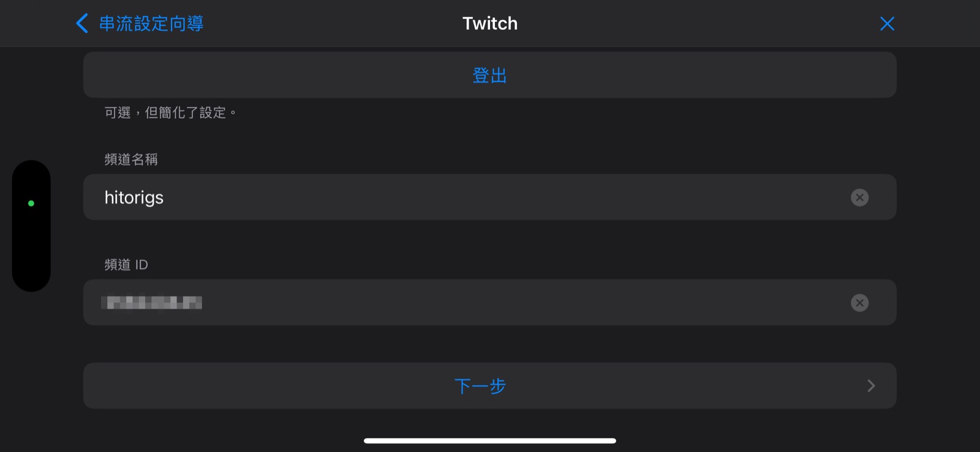Viewport: 980px width, 452px height.
Task: Tap the 頻道 ID section label
Action: 126,265
